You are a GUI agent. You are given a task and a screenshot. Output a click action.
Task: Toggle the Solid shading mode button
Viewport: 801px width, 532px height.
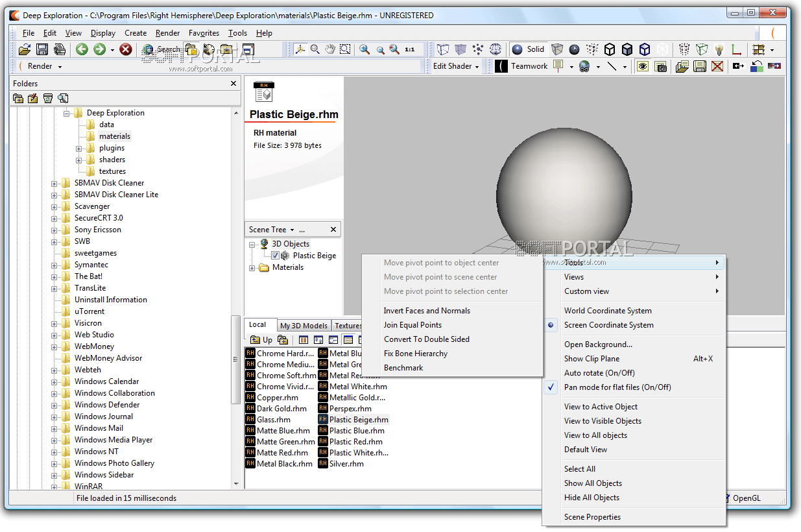point(528,49)
